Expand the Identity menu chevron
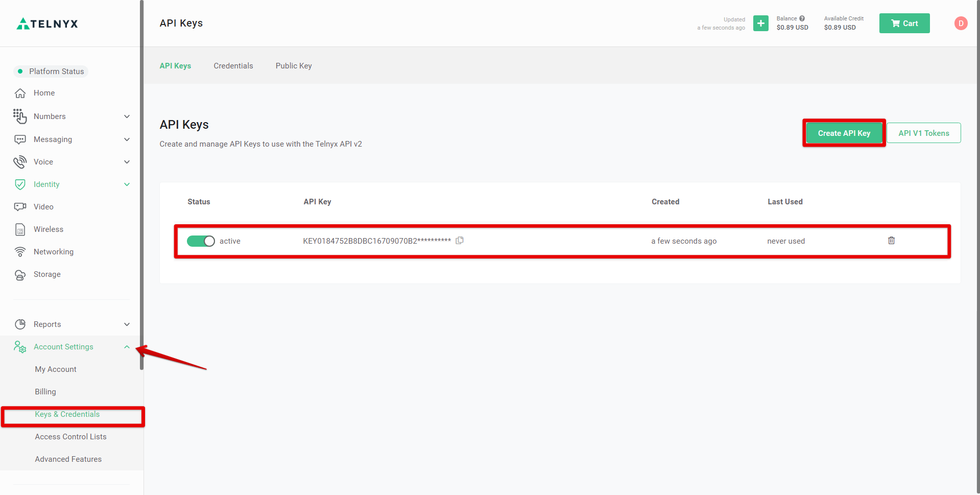The height and width of the screenshot is (495, 980). coord(127,184)
